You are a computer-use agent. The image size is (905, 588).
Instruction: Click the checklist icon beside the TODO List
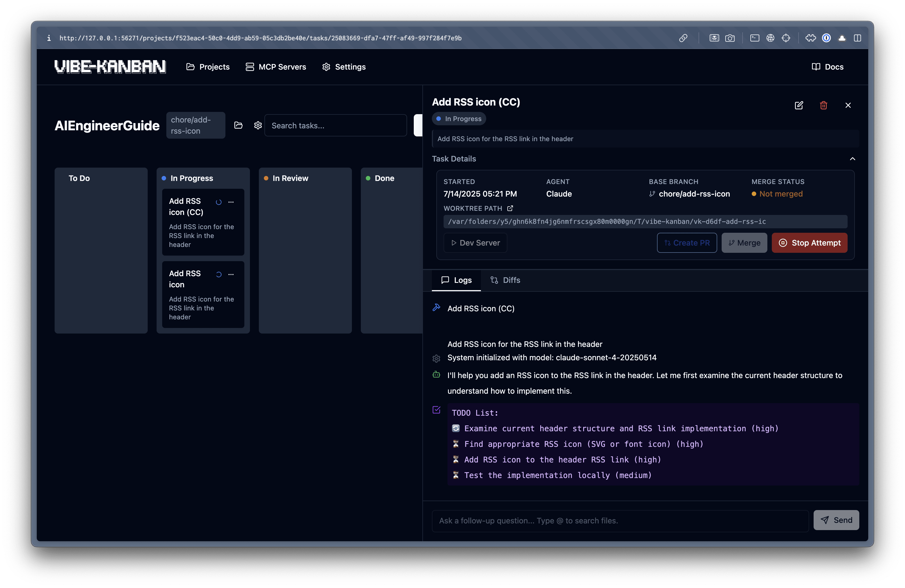[x=436, y=410]
